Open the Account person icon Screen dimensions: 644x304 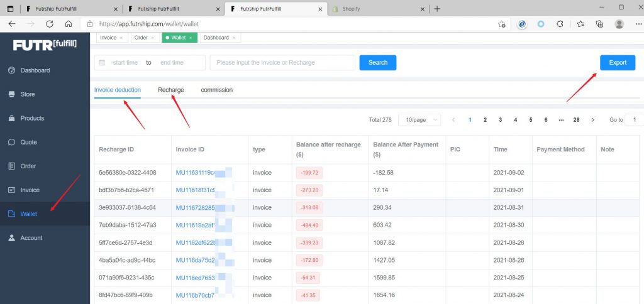click(x=11, y=238)
